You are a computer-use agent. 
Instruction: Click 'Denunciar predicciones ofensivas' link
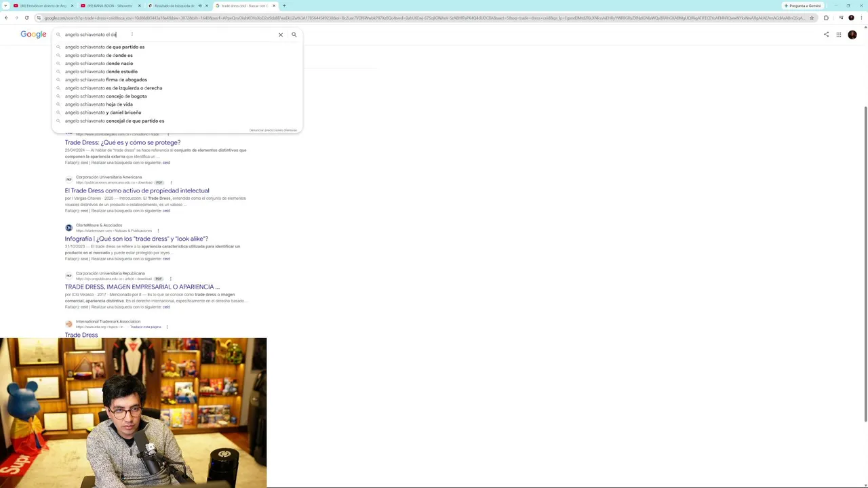pos(273,130)
